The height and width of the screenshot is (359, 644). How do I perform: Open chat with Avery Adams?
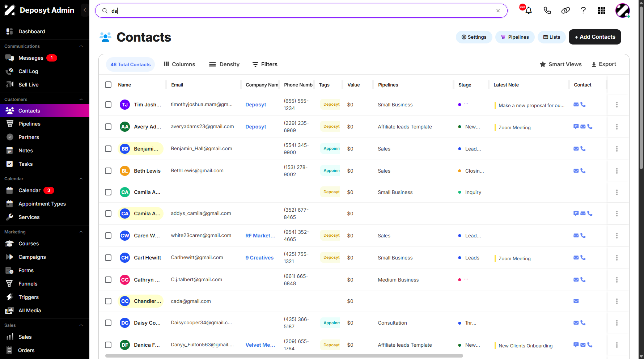pyautogui.click(x=576, y=127)
